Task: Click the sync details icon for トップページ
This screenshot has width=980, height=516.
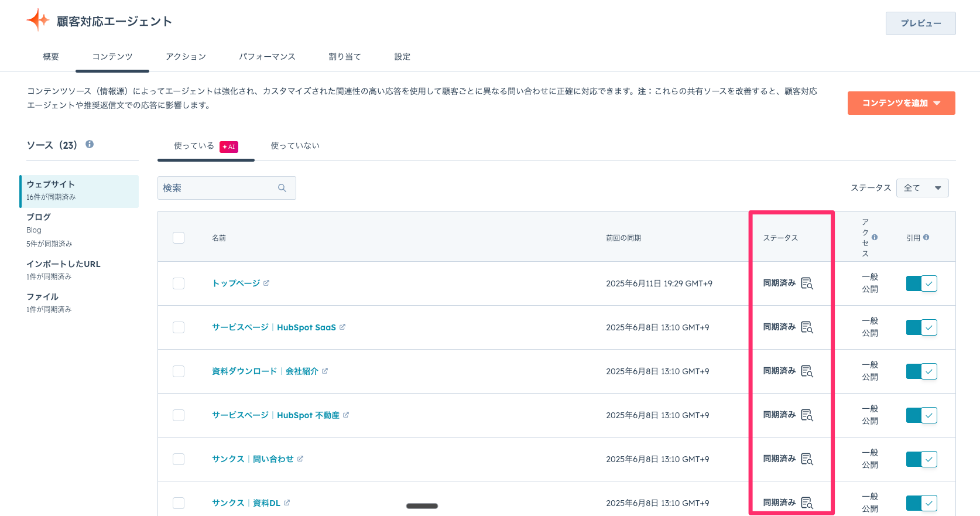Action: coord(807,283)
